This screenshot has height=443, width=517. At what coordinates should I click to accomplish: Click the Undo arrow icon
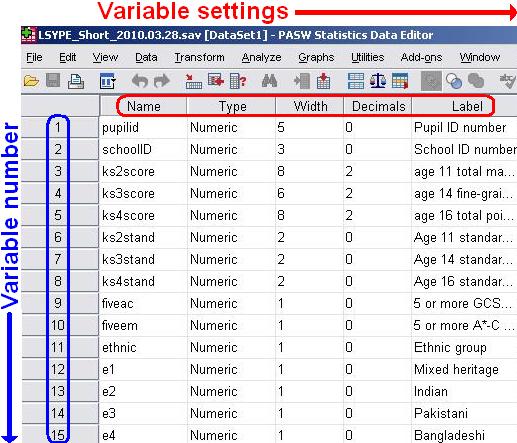139,81
